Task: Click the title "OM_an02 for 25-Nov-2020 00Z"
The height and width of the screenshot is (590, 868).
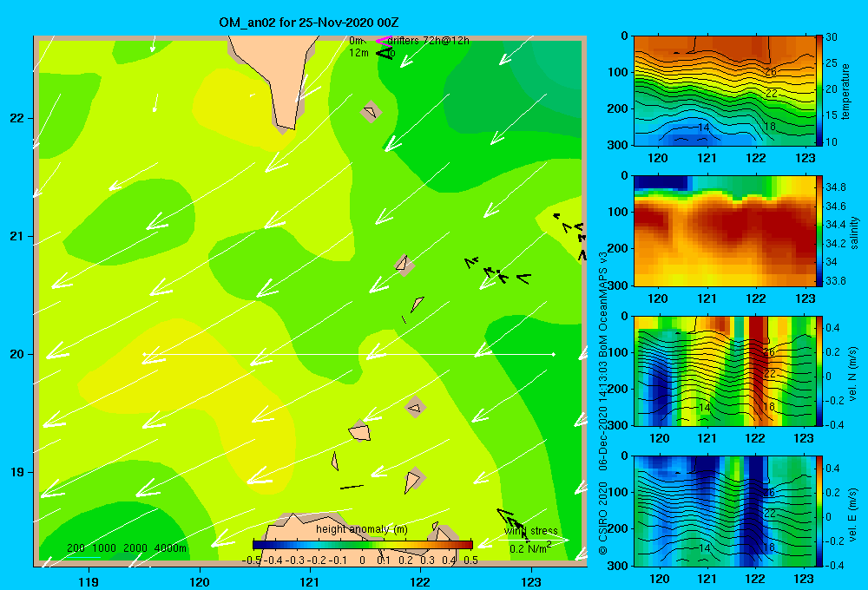Action: coord(309,23)
